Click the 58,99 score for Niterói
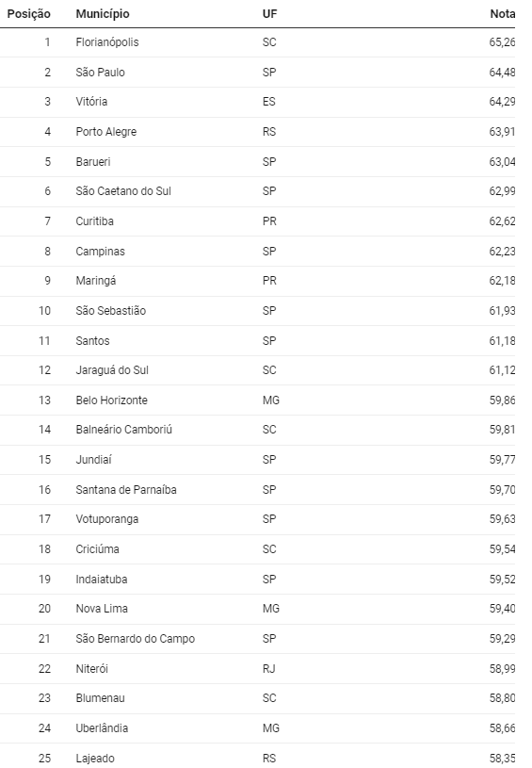 (x=502, y=668)
